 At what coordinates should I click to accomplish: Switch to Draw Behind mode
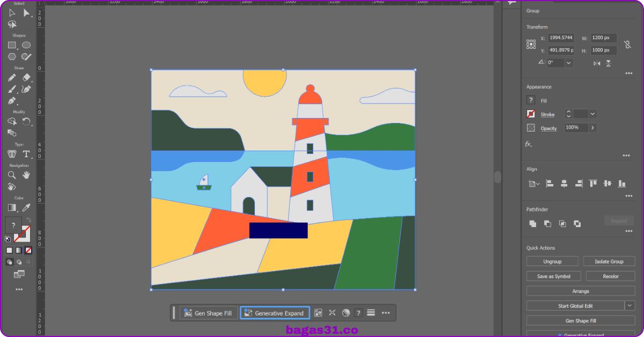pos(19,262)
